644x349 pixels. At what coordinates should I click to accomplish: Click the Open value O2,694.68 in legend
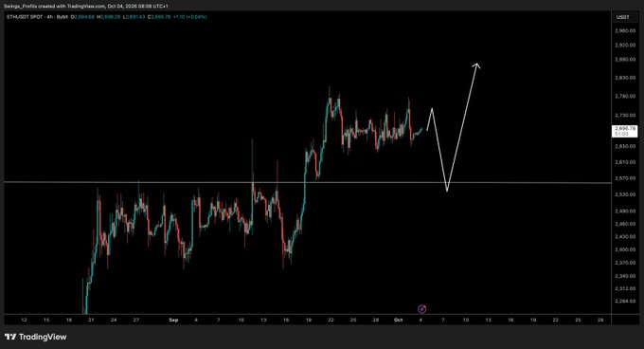[x=82, y=17]
